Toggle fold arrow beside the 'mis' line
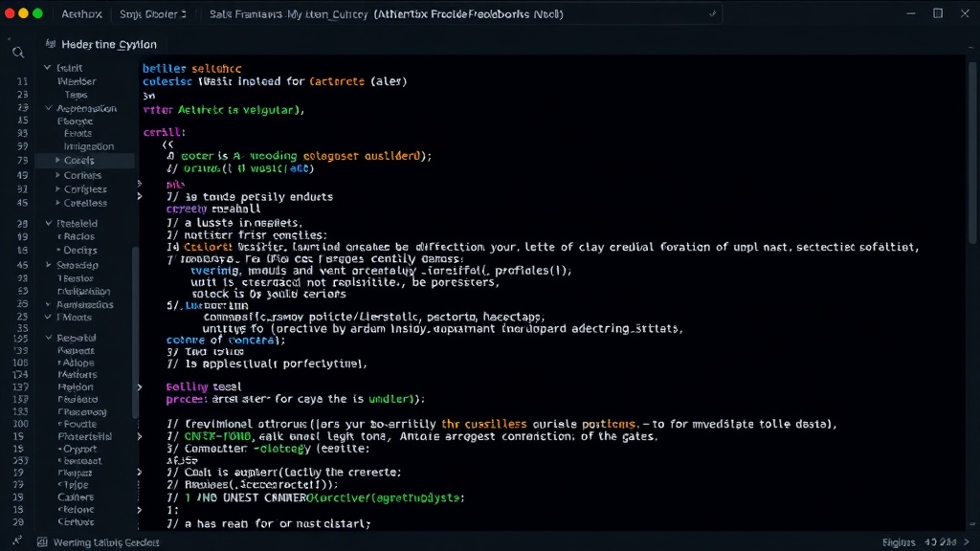Viewport: 980px width, 551px height. coord(140,184)
